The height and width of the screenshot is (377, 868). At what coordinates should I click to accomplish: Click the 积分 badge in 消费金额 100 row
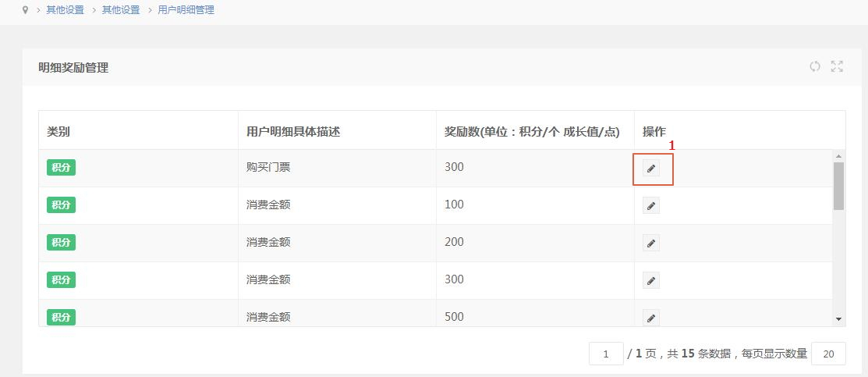[61, 205]
